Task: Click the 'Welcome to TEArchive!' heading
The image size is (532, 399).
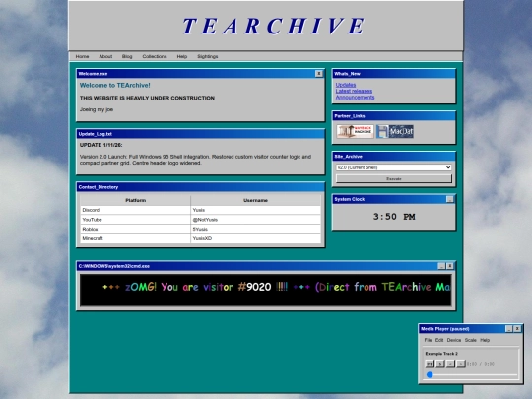Action: [114, 85]
